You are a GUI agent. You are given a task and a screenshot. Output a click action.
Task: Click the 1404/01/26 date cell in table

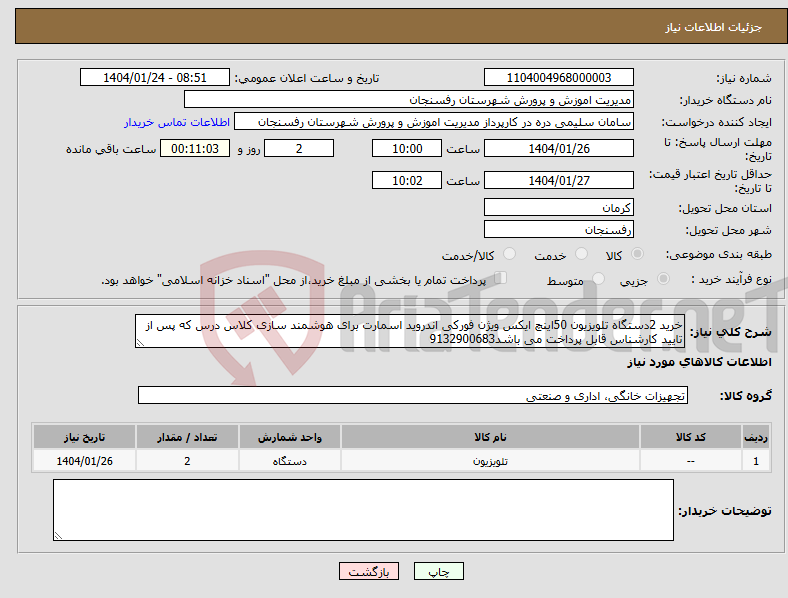pyautogui.click(x=84, y=461)
